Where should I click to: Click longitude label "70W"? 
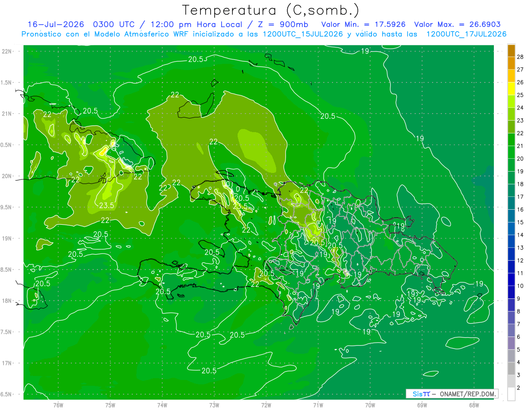[370, 405]
